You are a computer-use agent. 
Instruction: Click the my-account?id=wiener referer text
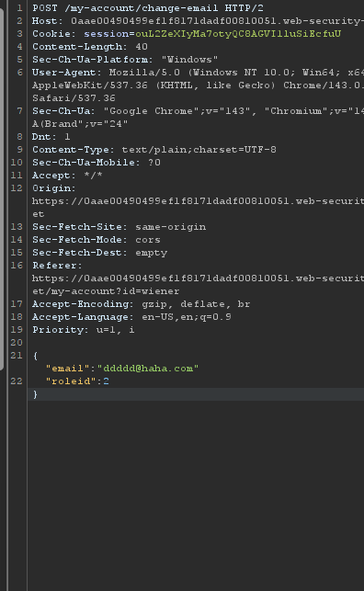116,291
